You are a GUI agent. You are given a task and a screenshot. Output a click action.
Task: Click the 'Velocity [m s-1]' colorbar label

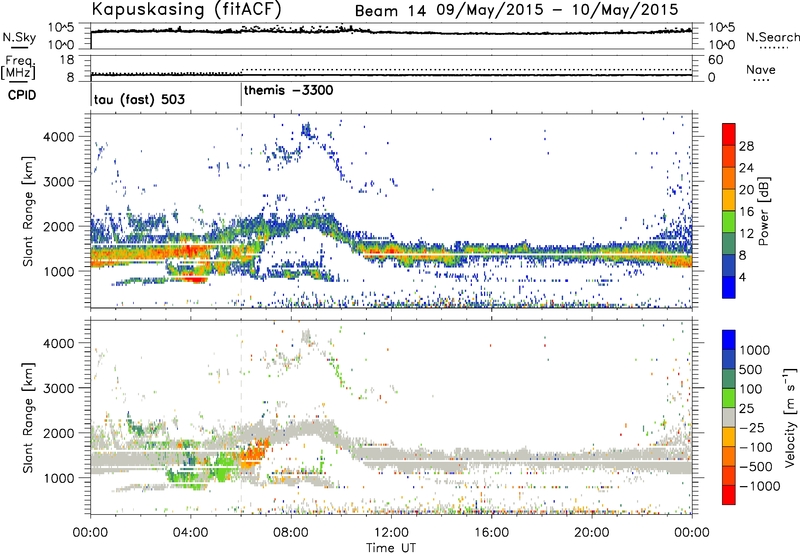(x=790, y=417)
